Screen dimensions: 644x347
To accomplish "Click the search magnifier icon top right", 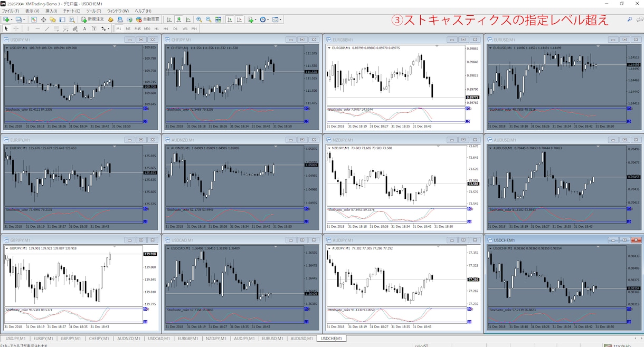I will pyautogui.click(x=629, y=20).
